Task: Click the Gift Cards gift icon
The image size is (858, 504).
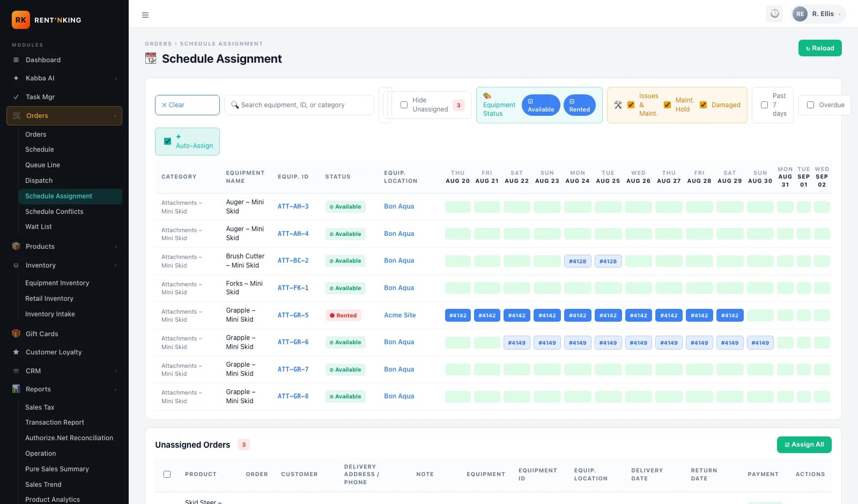Action: tap(16, 334)
